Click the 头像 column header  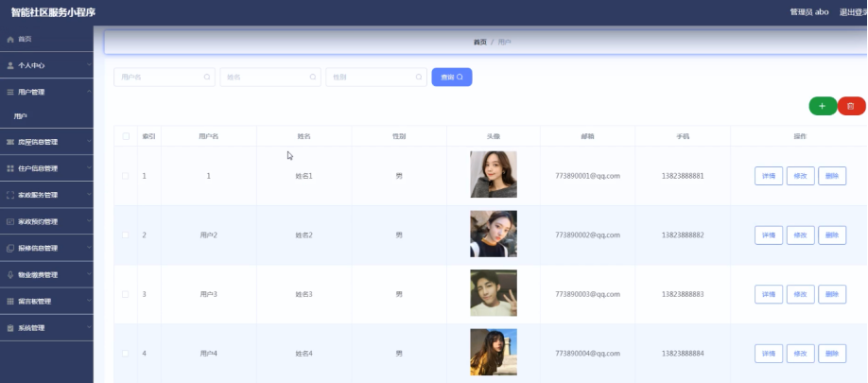(494, 136)
